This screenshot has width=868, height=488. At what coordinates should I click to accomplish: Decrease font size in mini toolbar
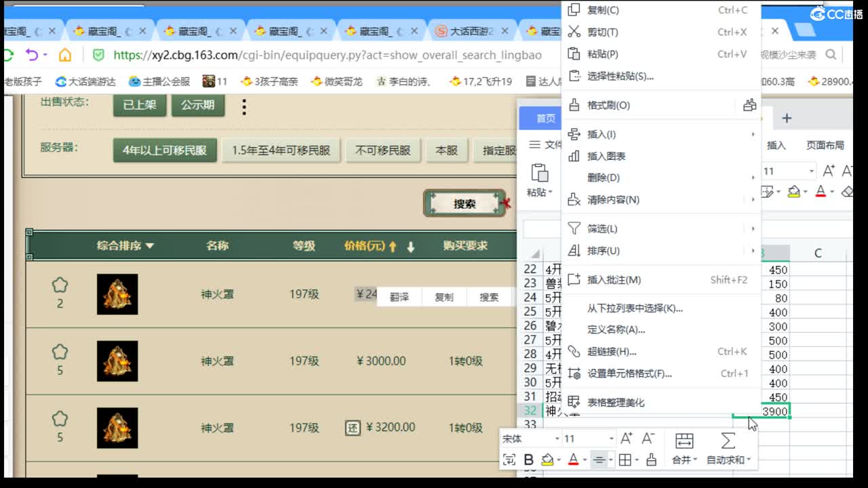pyautogui.click(x=648, y=439)
